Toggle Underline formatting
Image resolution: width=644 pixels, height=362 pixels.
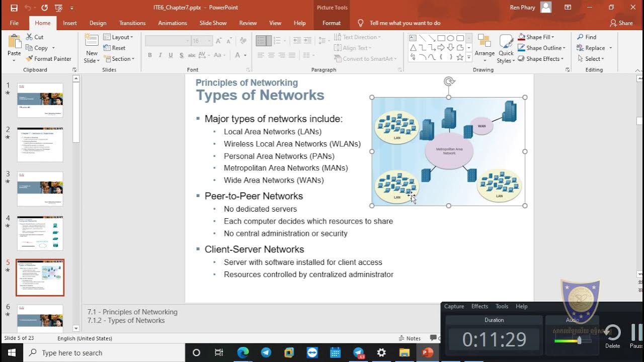(171, 55)
